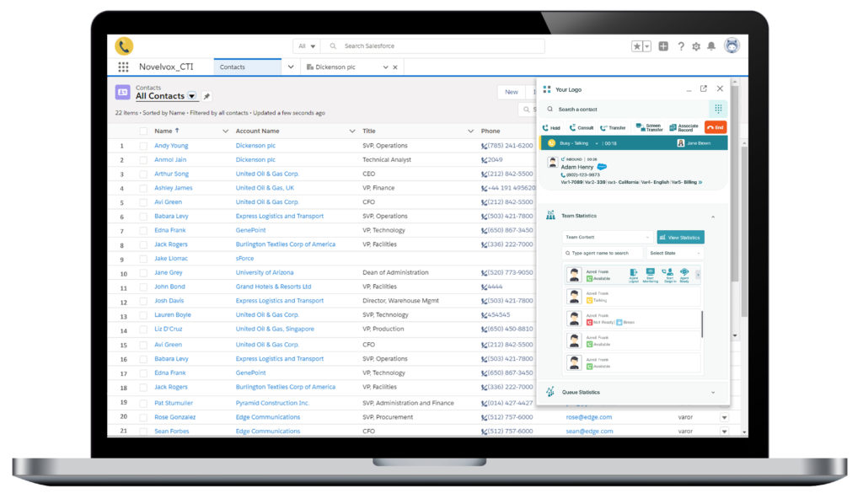Image resolution: width=863 pixels, height=504 pixels.
Task: Click the Screen Transfer button
Action: point(650,127)
